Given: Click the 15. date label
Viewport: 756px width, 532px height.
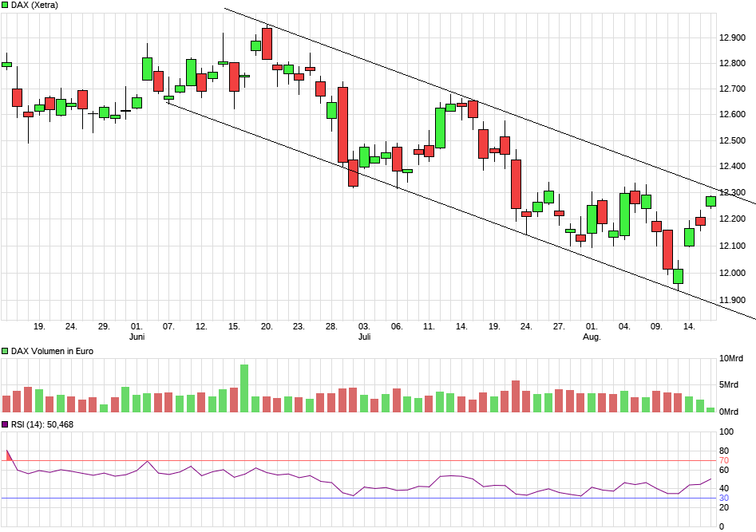Looking at the screenshot, I should (234, 326).
